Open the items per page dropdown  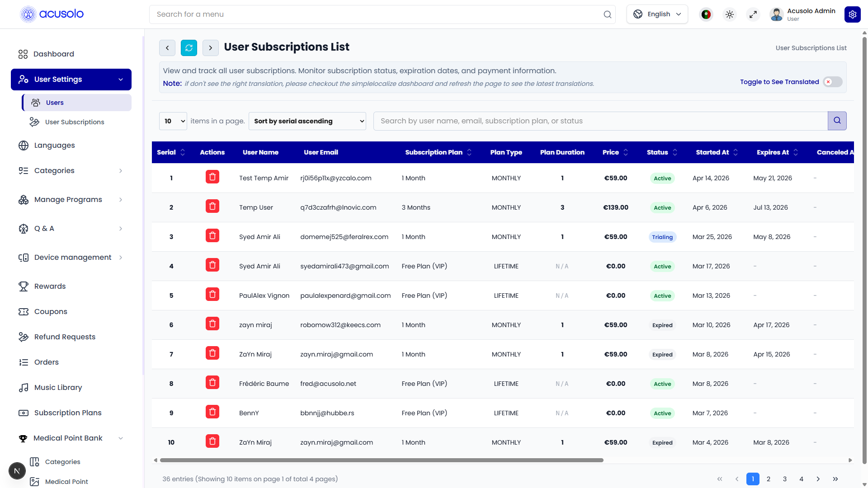pyautogui.click(x=173, y=121)
